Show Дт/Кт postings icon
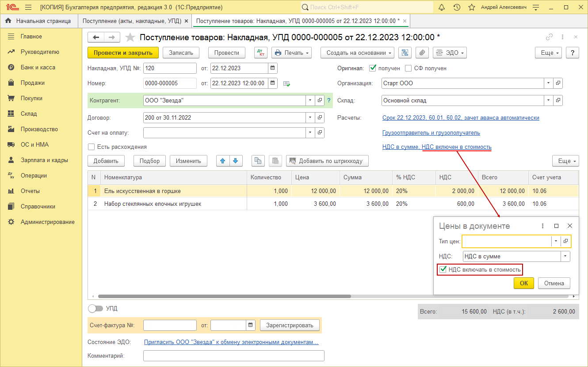Image resolution: width=588 pixels, height=367 pixels. [x=261, y=53]
